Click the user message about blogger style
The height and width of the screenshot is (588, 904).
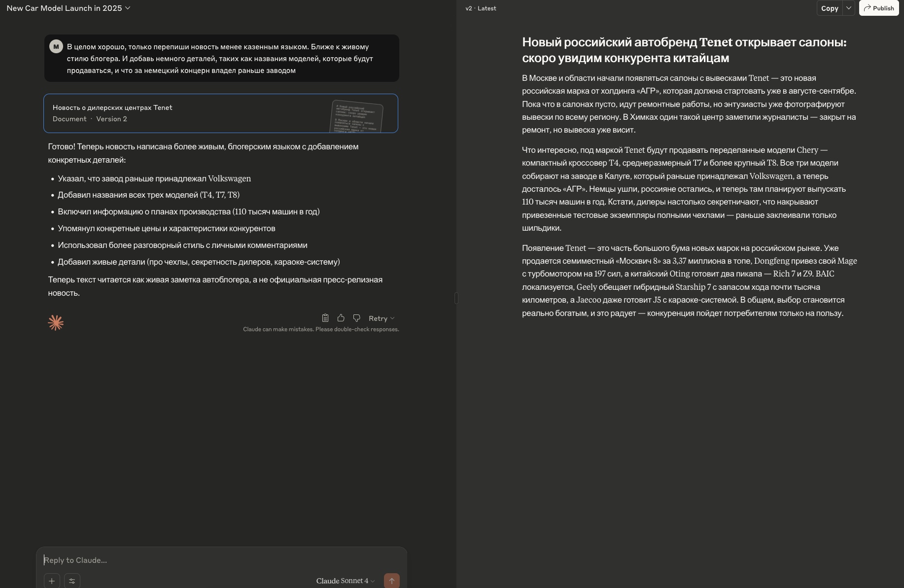[x=222, y=58]
